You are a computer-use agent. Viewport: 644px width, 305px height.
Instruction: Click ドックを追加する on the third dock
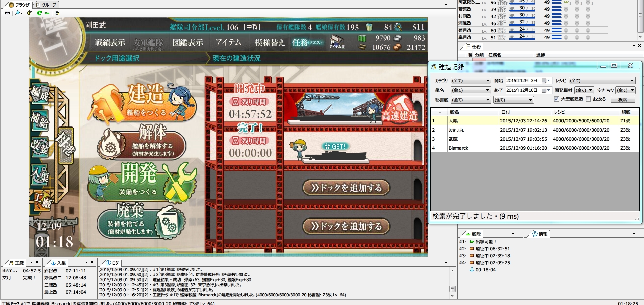click(x=346, y=187)
